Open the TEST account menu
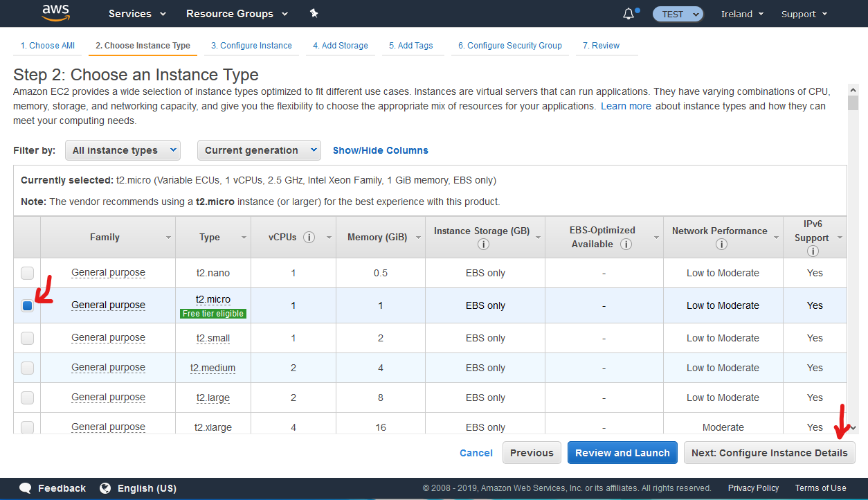Viewport: 868px width, 500px height. pos(678,14)
